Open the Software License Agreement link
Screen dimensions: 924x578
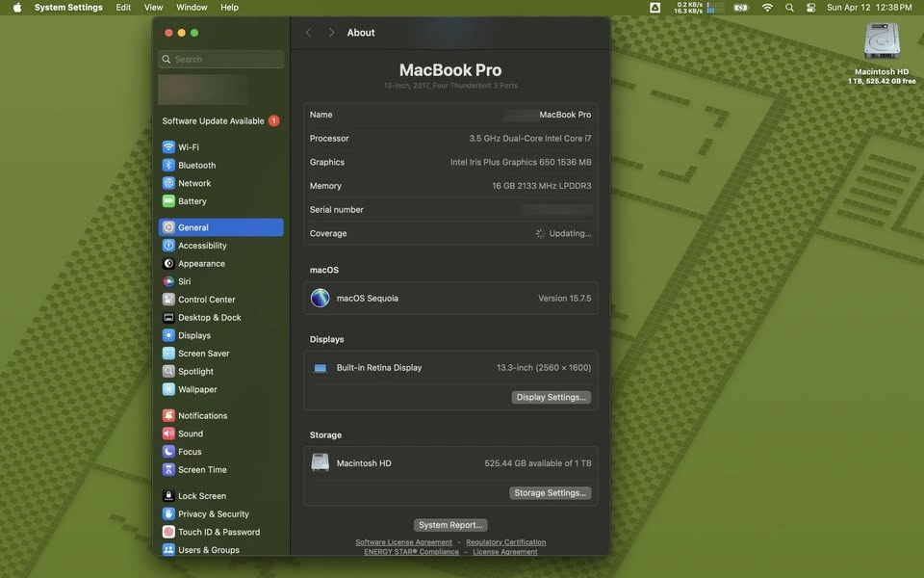pos(403,542)
